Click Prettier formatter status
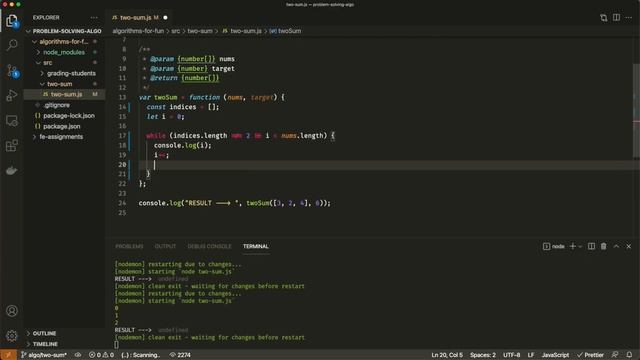The width and height of the screenshot is (640, 360). point(590,355)
